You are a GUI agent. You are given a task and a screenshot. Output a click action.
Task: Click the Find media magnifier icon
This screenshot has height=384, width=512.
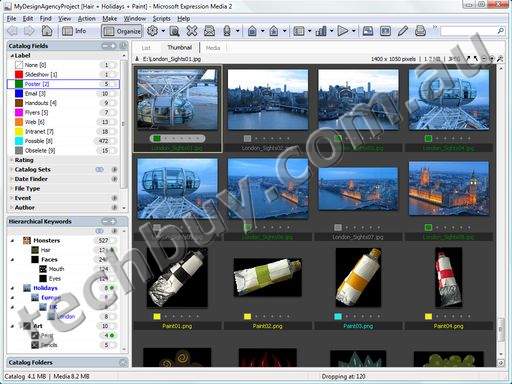(x=174, y=31)
